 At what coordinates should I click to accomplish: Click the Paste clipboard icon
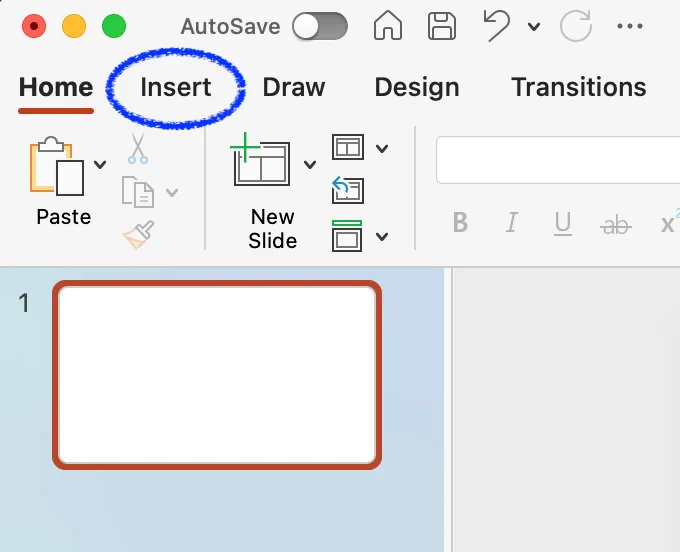[x=57, y=166]
